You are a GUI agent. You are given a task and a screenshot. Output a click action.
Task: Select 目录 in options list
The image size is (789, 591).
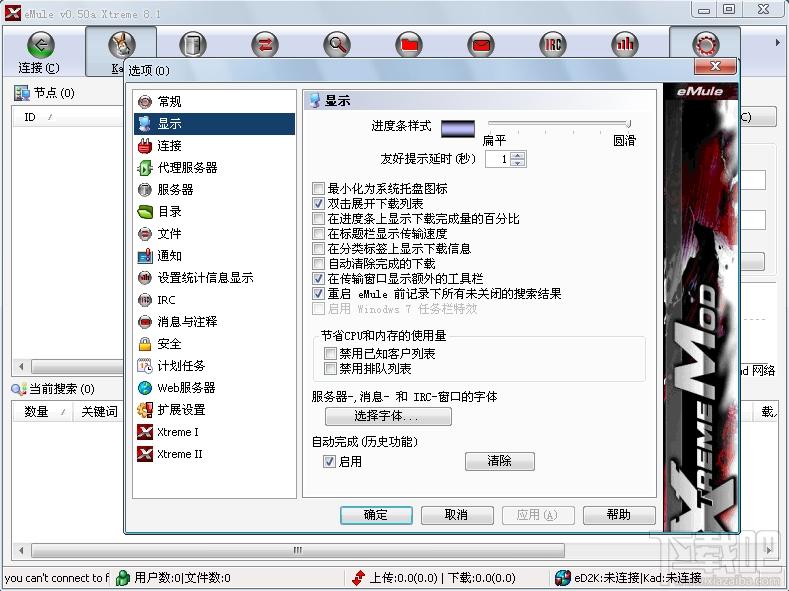click(x=214, y=212)
